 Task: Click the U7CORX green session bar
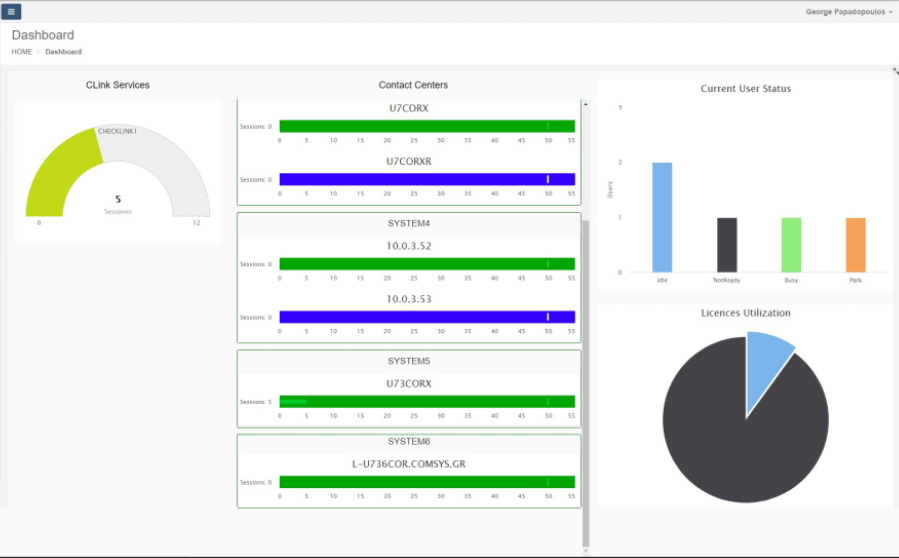click(427, 126)
